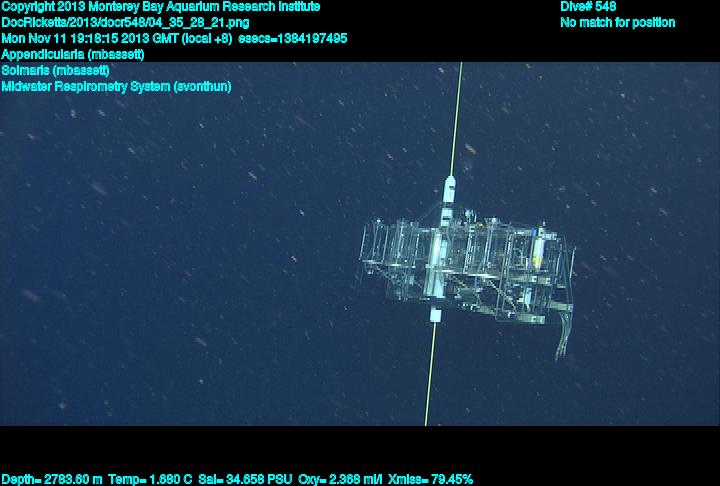Click the yellow tether line above the instrument

click(x=456, y=119)
